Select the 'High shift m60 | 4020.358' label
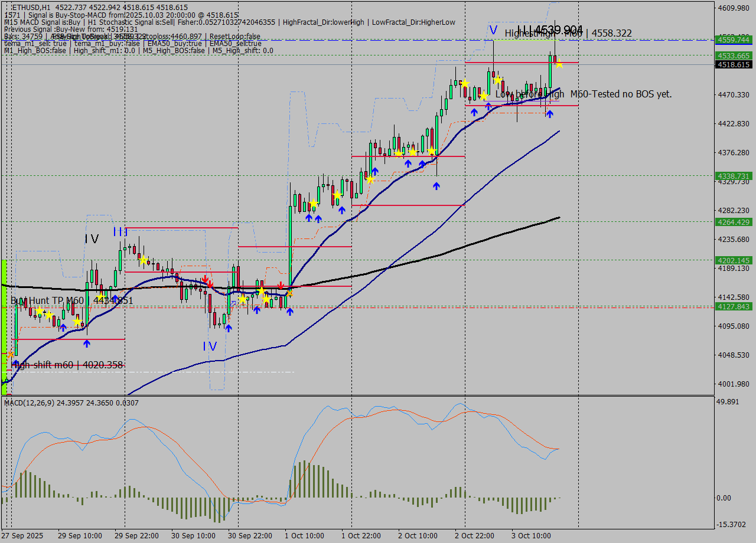This screenshot has height=543, width=756. [67, 365]
